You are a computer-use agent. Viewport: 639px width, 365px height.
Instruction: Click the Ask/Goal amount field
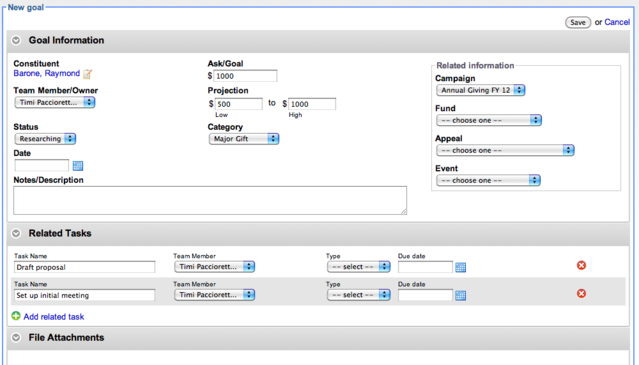pos(245,76)
